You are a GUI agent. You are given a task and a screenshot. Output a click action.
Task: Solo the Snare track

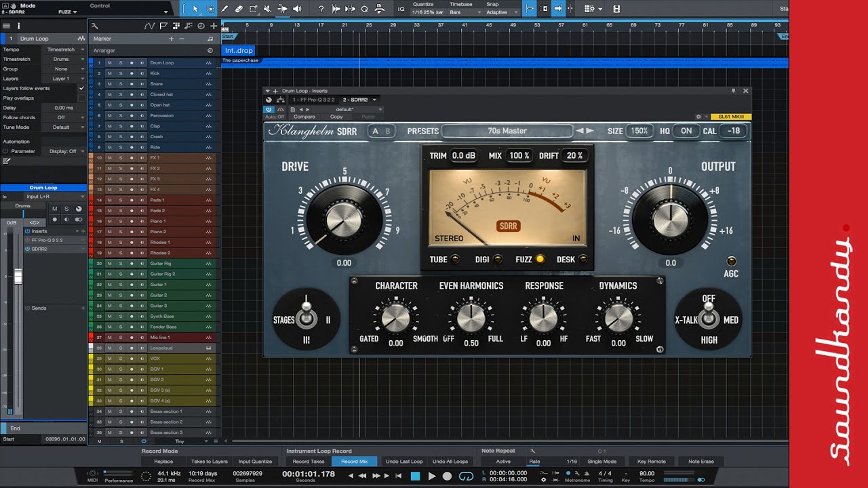click(x=120, y=84)
